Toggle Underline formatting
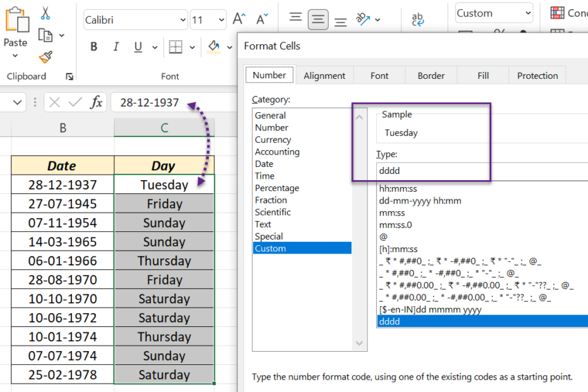The height and width of the screenshot is (392, 588). 138,47
